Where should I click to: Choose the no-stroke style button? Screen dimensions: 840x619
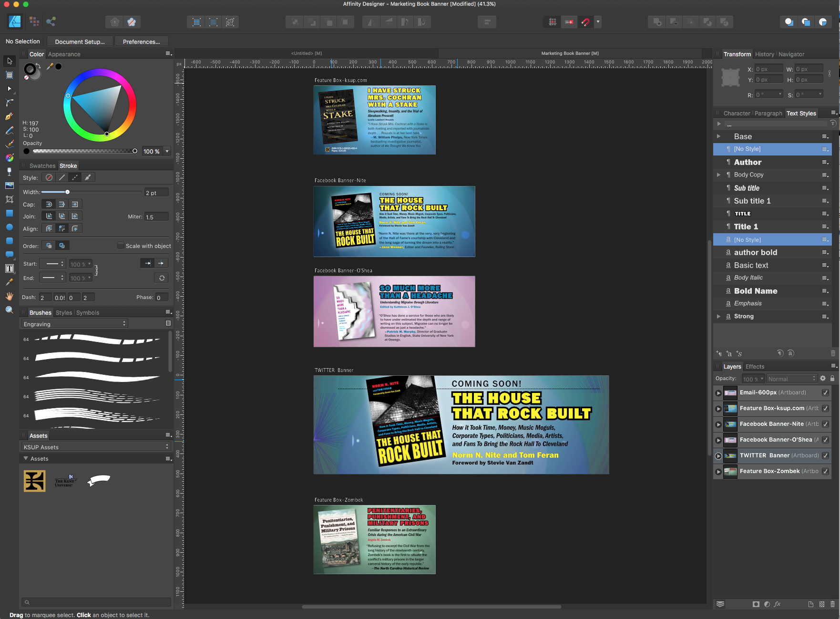coord(49,177)
